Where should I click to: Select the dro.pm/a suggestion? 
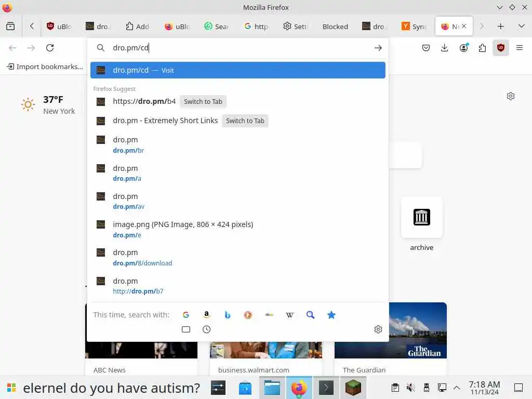tap(238, 173)
